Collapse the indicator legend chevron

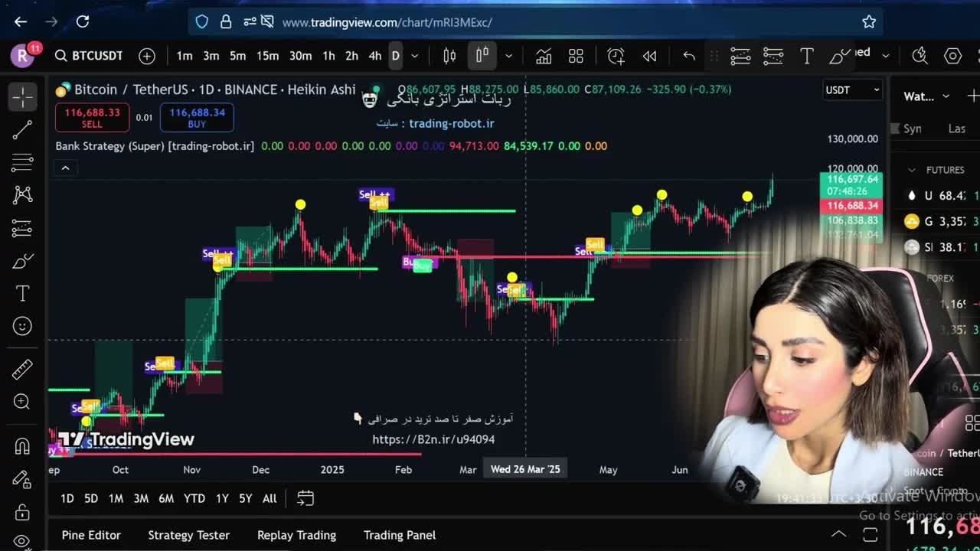point(65,168)
